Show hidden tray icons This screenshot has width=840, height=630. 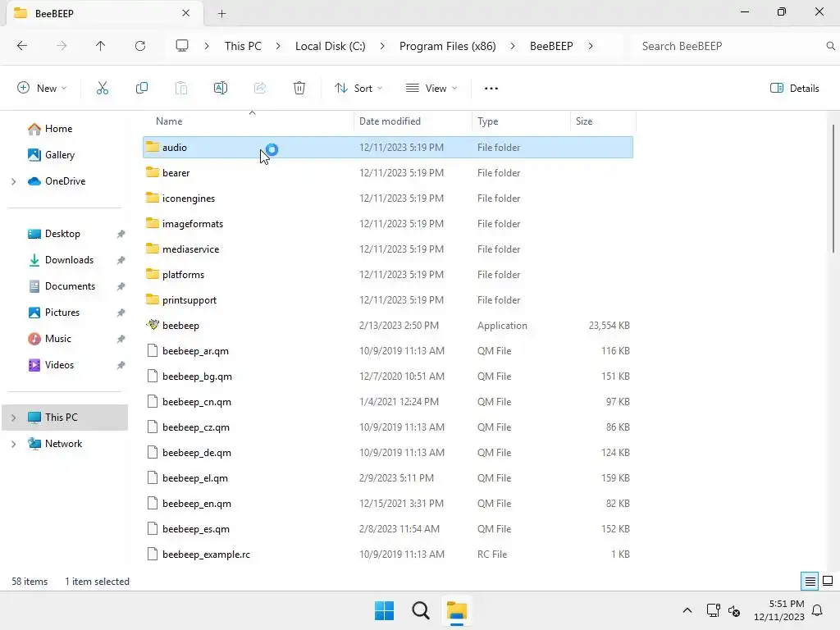pyautogui.click(x=687, y=610)
